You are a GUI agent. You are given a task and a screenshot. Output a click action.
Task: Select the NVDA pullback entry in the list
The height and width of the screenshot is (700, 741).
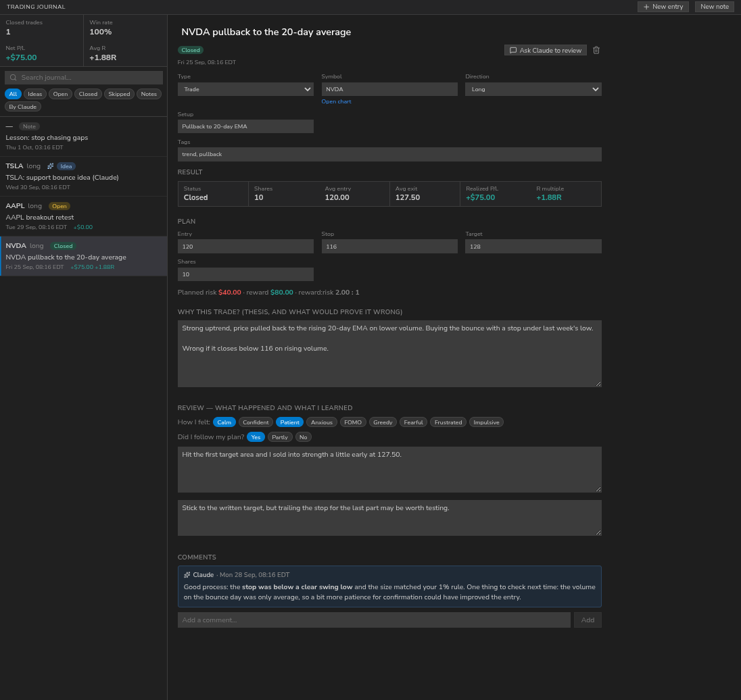pyautogui.click(x=84, y=256)
